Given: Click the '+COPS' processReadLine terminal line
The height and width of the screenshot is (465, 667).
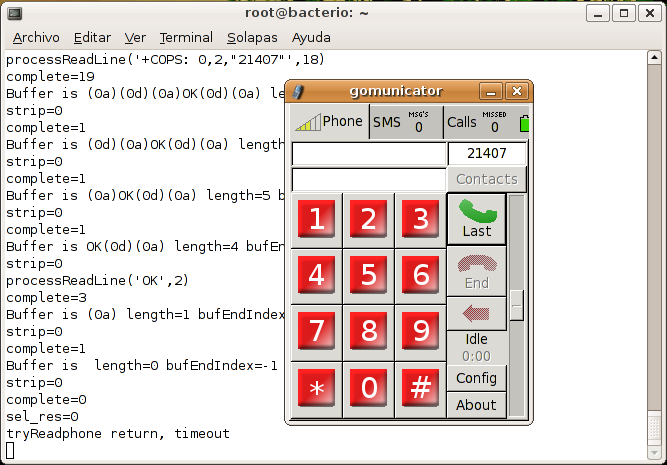Looking at the screenshot, I should click(x=165, y=60).
